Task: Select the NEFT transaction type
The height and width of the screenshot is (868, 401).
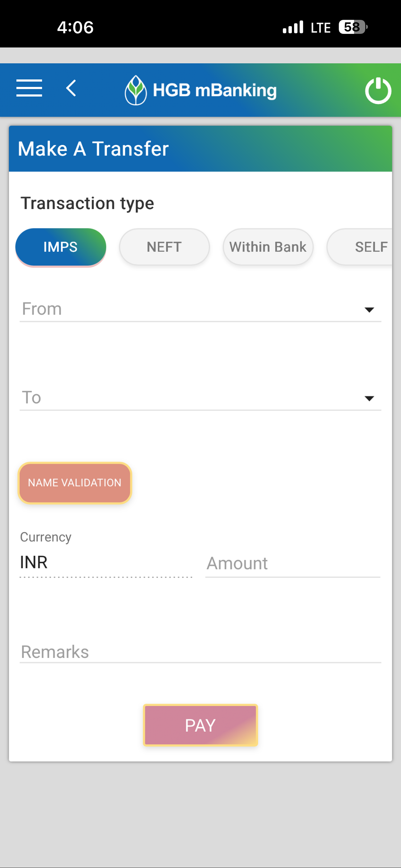Action: (164, 247)
